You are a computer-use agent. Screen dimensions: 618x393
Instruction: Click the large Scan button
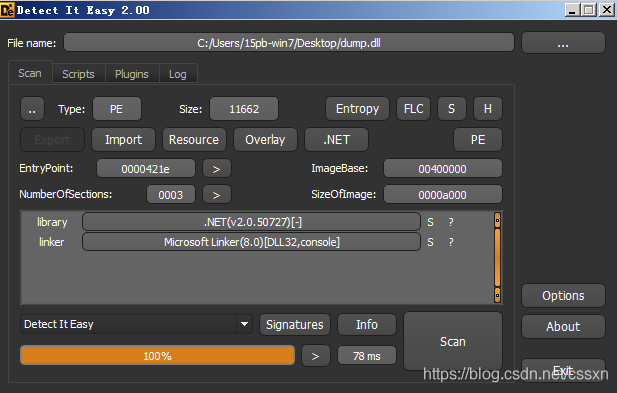(x=453, y=341)
